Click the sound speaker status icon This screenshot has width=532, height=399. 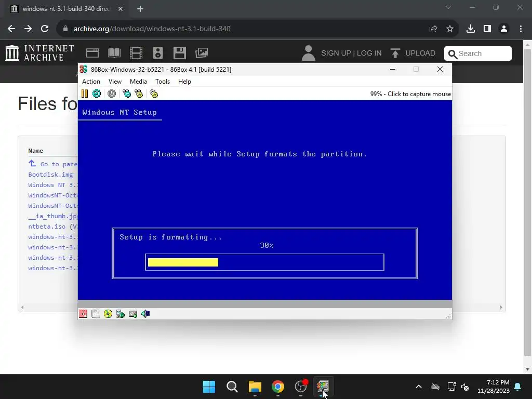(145, 314)
